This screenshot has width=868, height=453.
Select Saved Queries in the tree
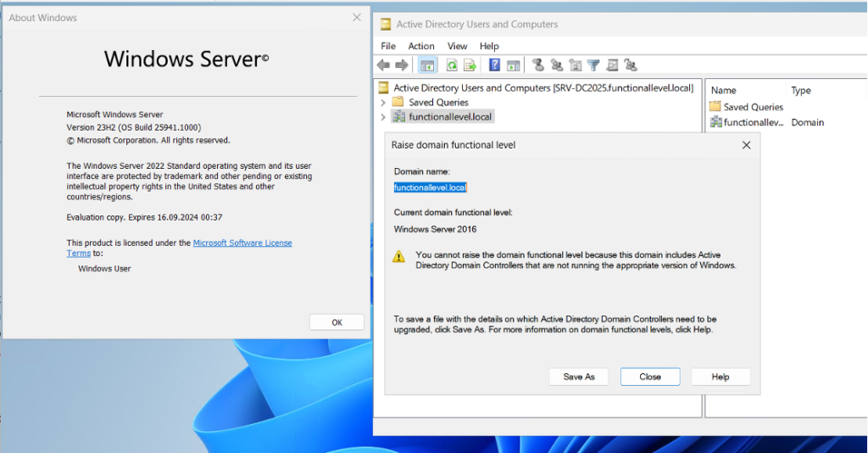pos(438,103)
